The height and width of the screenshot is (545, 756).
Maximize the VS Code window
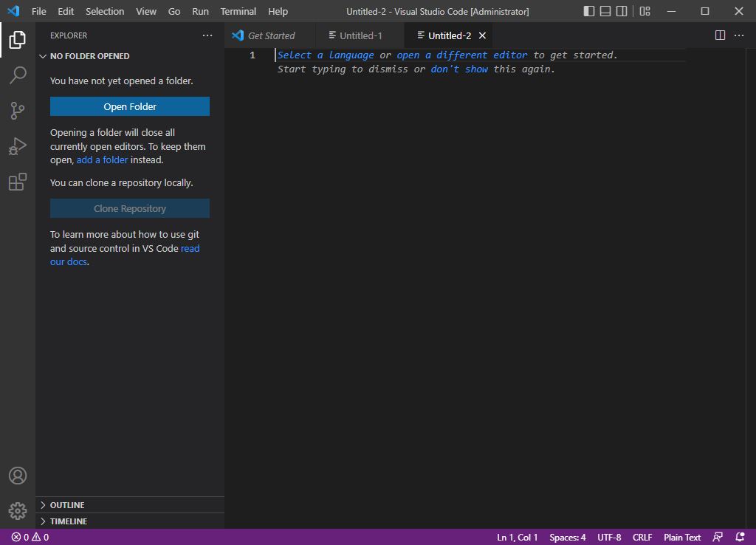[x=705, y=11]
